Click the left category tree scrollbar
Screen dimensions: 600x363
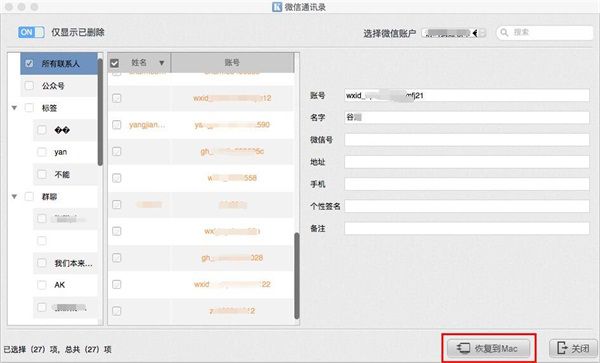100,112
